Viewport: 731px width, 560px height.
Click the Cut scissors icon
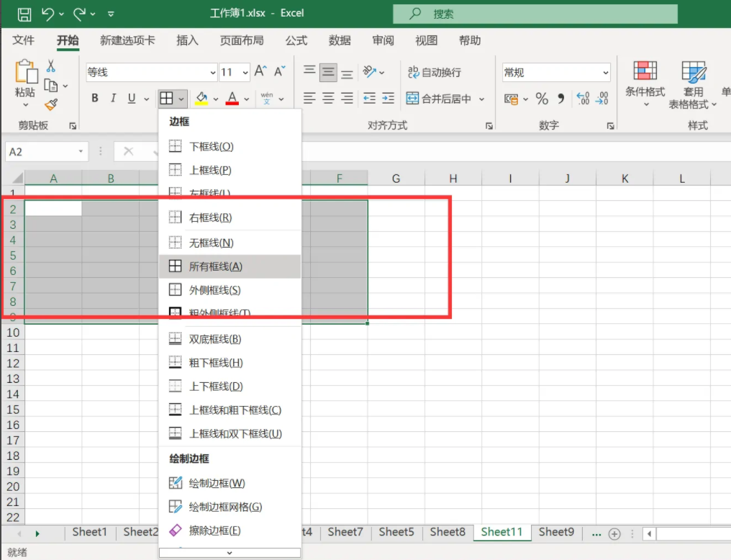(x=50, y=66)
